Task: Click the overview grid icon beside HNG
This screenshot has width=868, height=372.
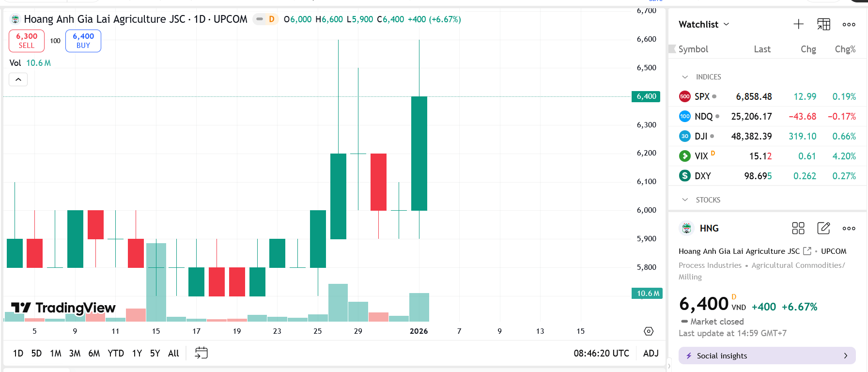Action: [x=798, y=228]
